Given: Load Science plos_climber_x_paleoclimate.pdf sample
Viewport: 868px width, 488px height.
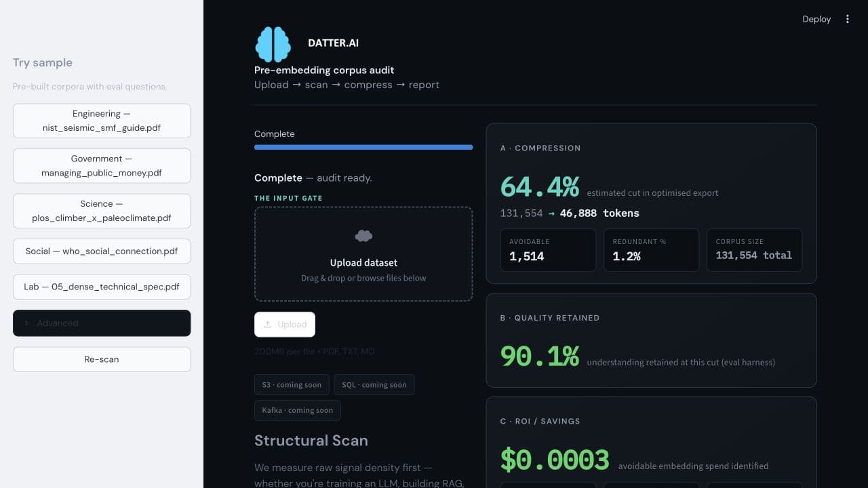Looking at the screenshot, I should (102, 211).
